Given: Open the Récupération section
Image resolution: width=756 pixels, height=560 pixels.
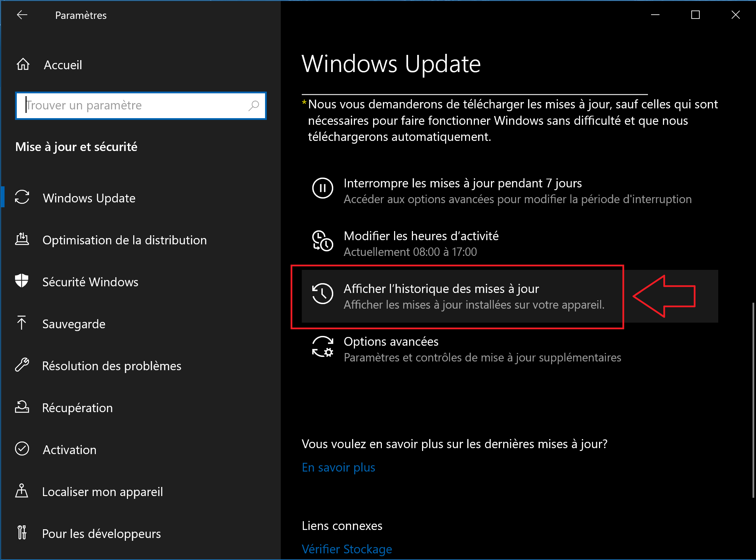Looking at the screenshot, I should [77, 408].
